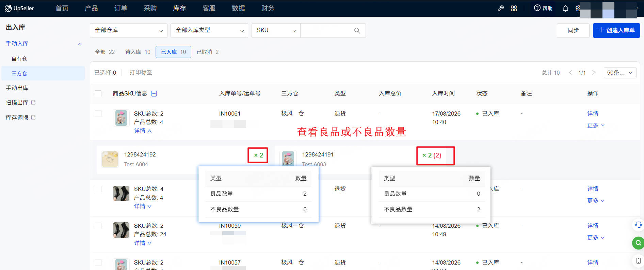Open the 库存 menu
The height and width of the screenshot is (270, 644).
click(x=179, y=8)
